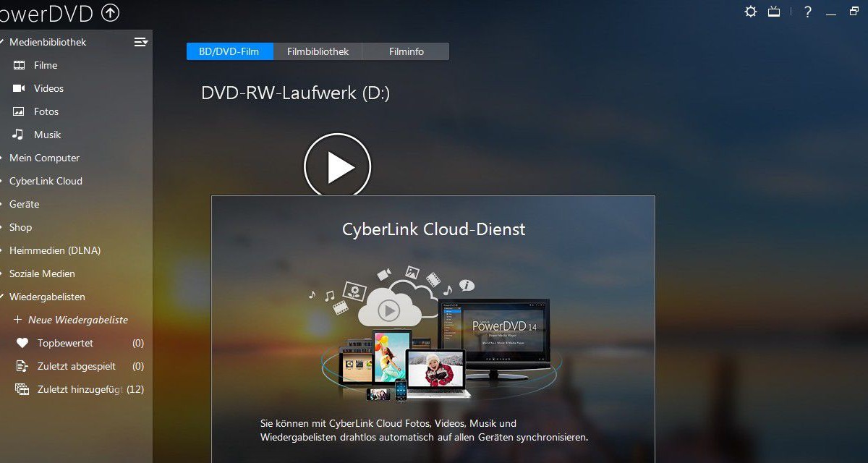The width and height of the screenshot is (868, 463).
Task: Expand Heimmedien (DLNA) section
Action: click(2, 250)
